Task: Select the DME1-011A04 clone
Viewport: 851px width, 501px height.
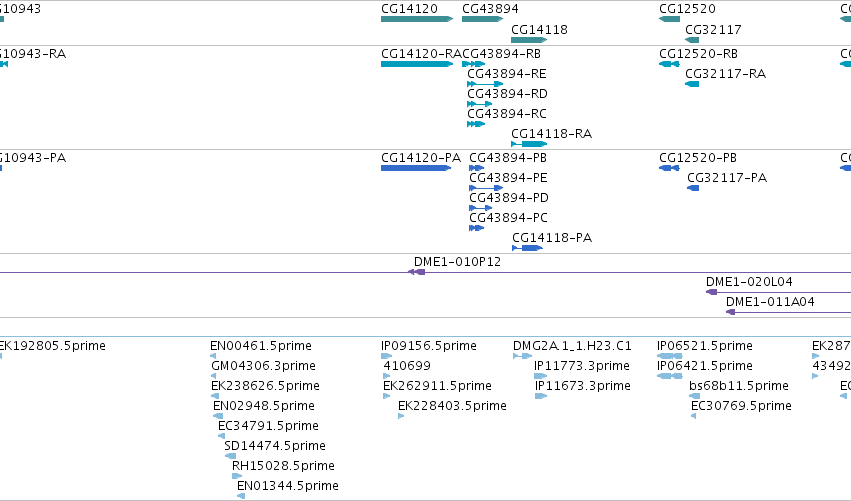Action: (731, 312)
